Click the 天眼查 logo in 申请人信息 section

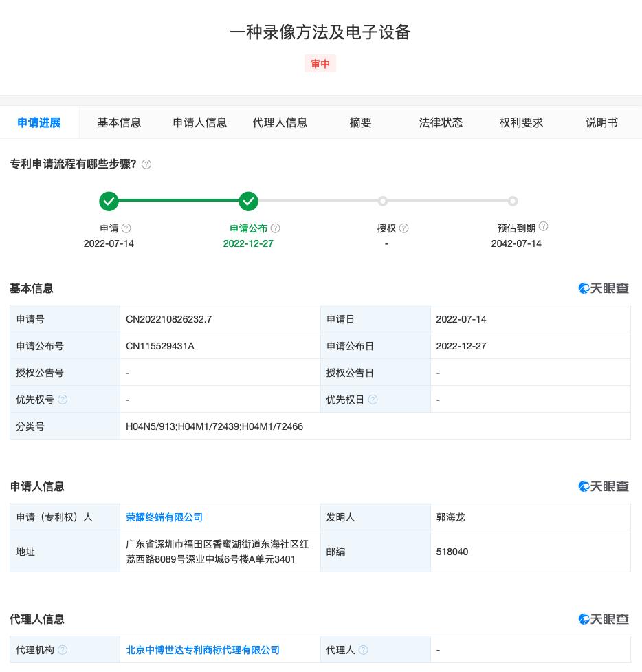tap(603, 486)
